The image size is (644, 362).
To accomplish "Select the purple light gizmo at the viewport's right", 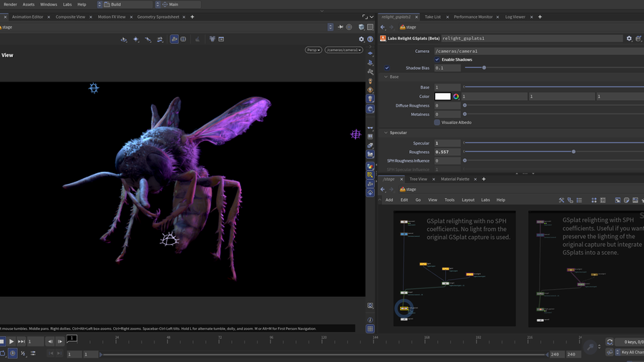I will (x=356, y=134).
